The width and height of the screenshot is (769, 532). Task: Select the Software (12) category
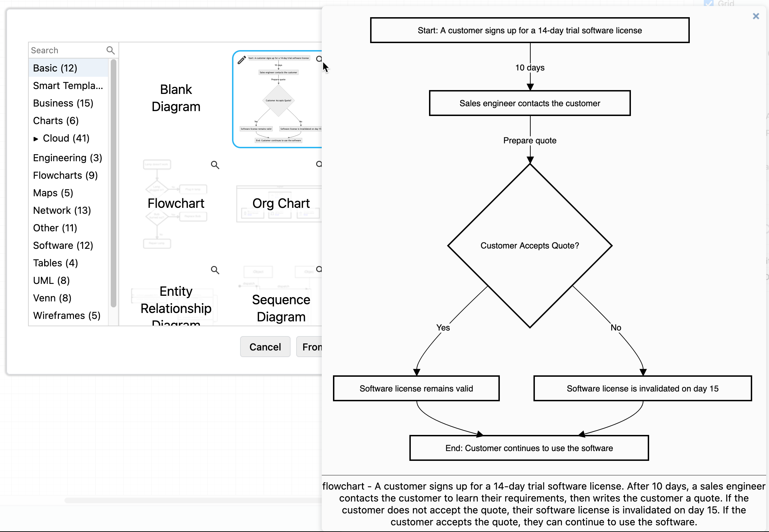click(x=62, y=245)
